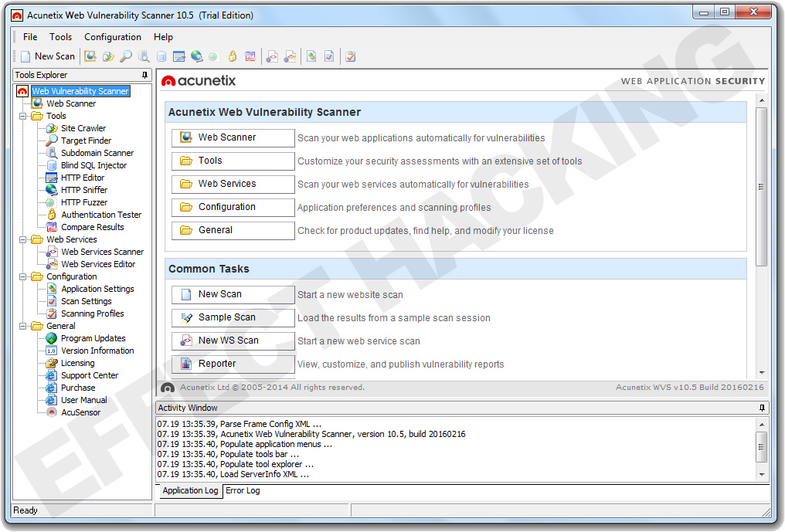Click the Compare Results arrows toolbar icon
This screenshot has width=785, height=532.
point(249,56)
